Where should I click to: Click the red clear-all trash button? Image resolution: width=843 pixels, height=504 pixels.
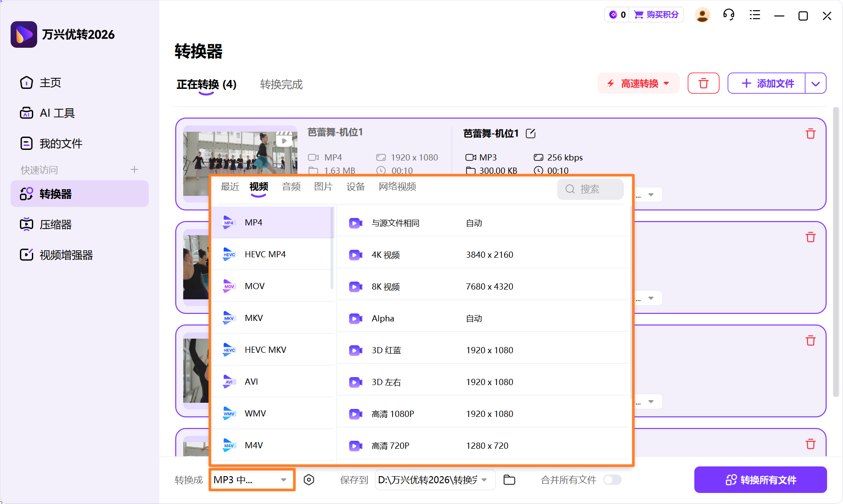[703, 84]
